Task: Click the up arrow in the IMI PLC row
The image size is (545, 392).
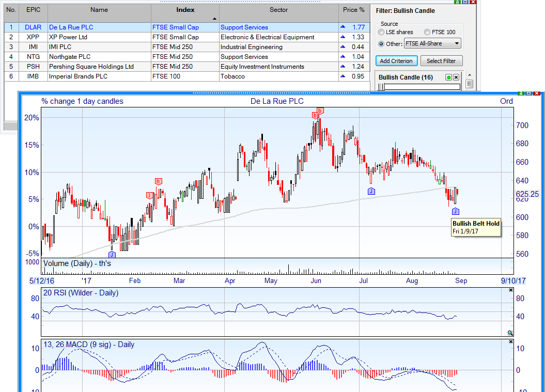Action: (x=342, y=46)
